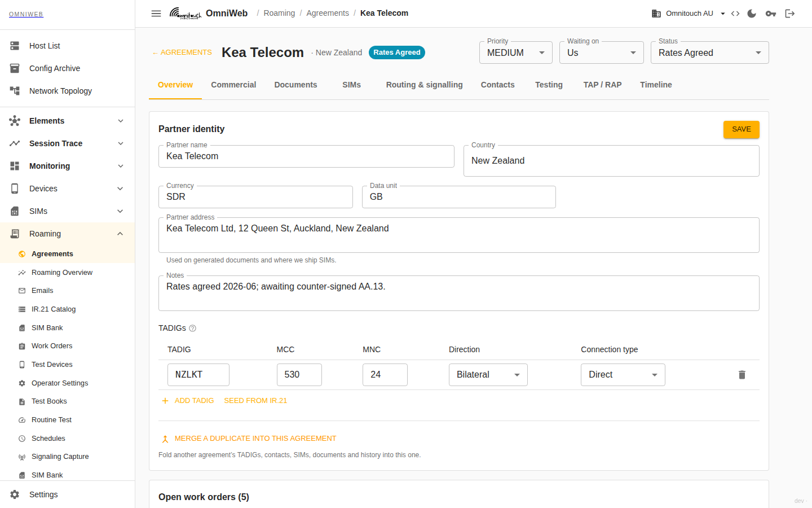Open the Direction Bilateral dropdown
Image resolution: width=812 pixels, height=508 pixels.
(488, 375)
